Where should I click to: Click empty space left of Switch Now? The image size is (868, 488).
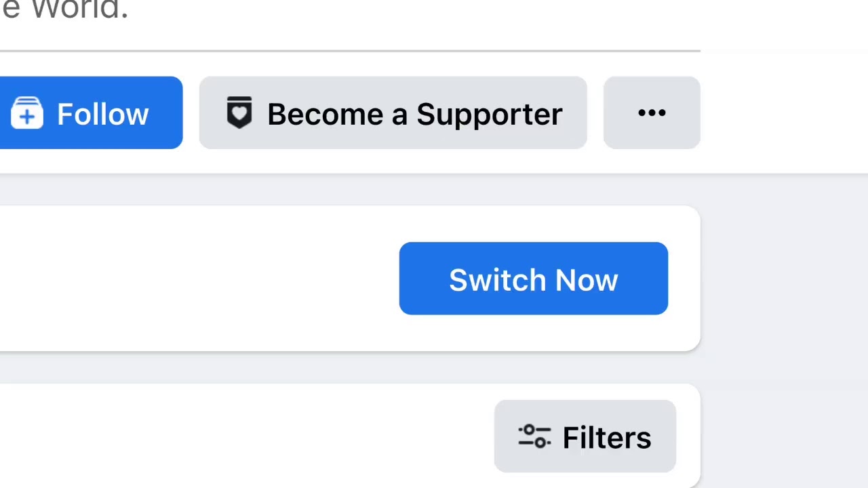pyautogui.click(x=197, y=279)
